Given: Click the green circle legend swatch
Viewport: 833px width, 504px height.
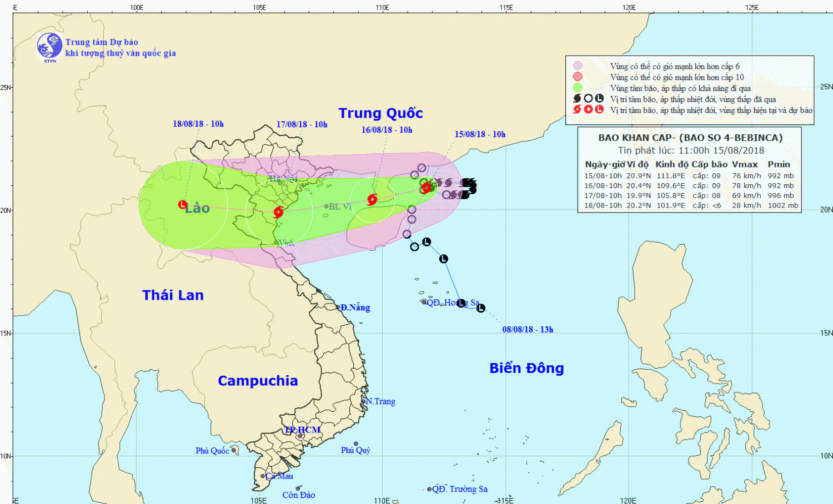Looking at the screenshot, I should [578, 87].
